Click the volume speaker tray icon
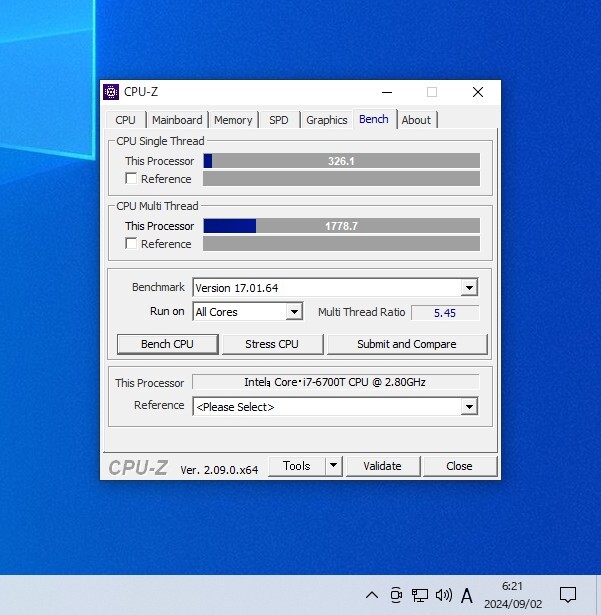Screen dimensions: 601x615 444,595
